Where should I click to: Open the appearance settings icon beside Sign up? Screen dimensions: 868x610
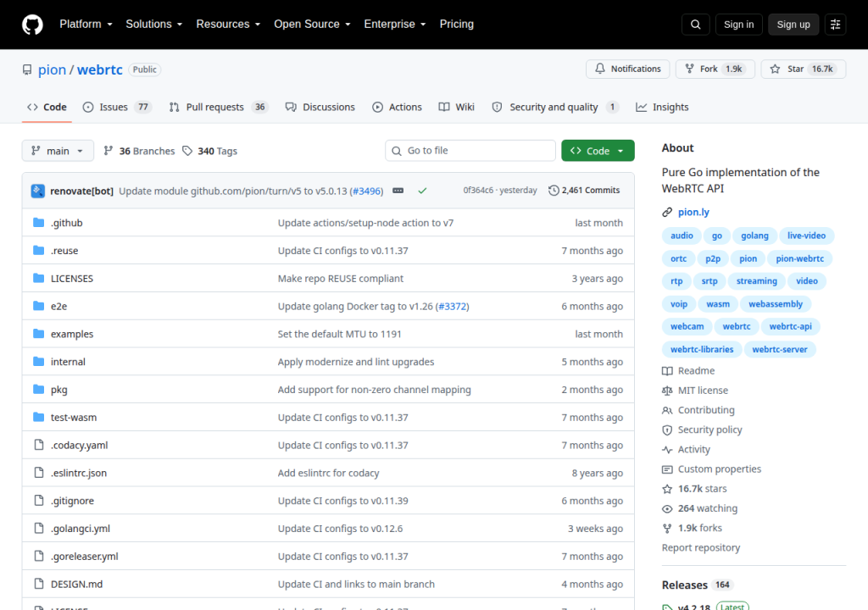click(x=835, y=25)
